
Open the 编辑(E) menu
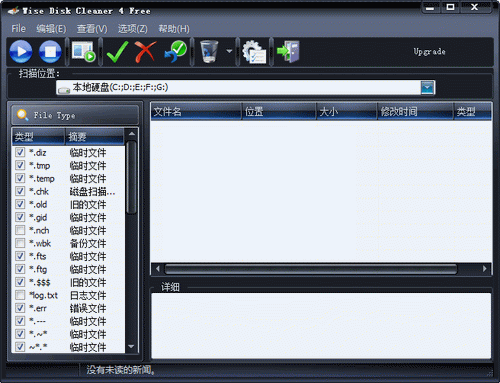[51, 29]
